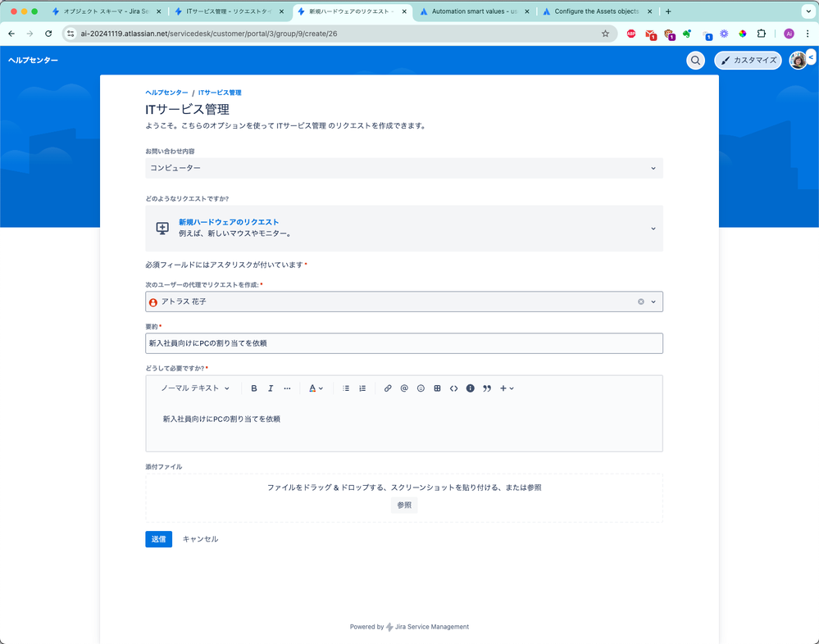Screen dimensions: 819x644
Task: Toggle bold formatting in the description editor
Action: 254,388
